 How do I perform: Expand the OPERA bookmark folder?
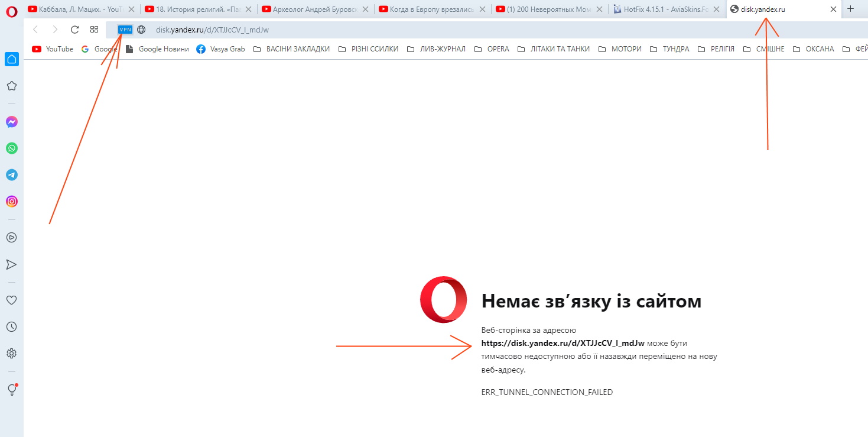[x=492, y=49]
